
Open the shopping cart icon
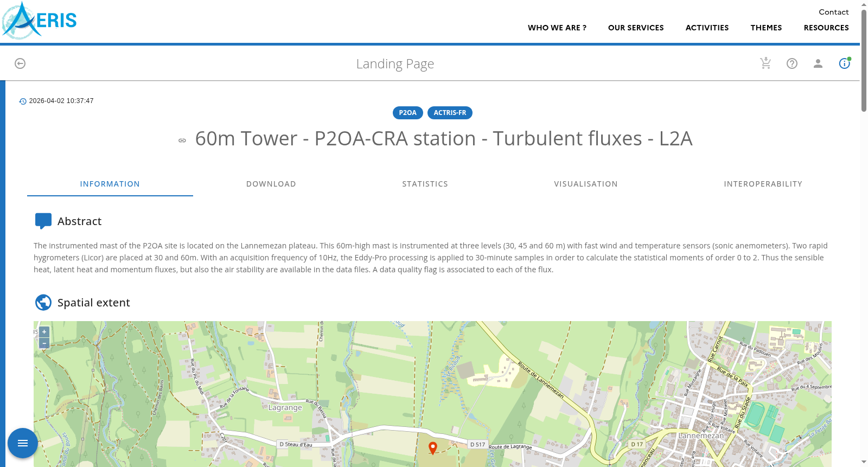[765, 63]
